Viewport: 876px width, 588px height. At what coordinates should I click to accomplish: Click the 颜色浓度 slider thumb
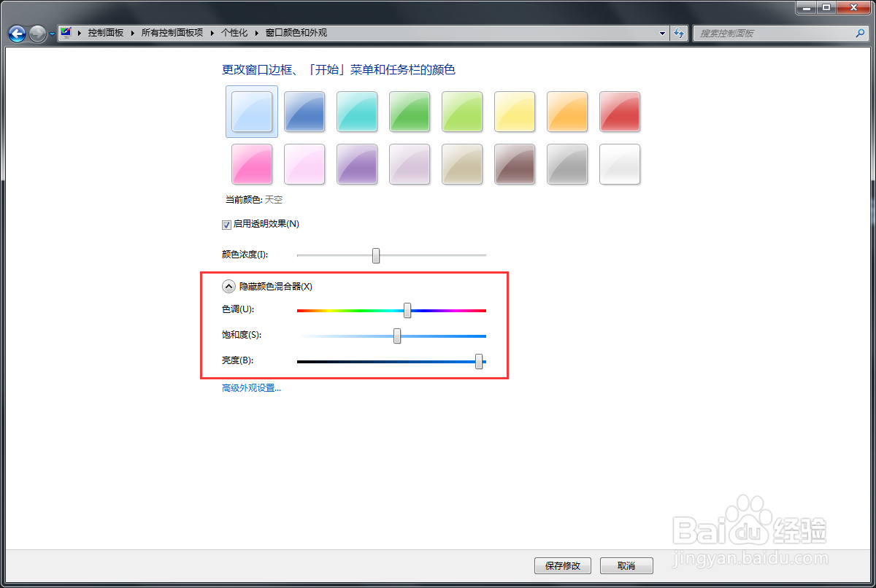pyautogui.click(x=376, y=255)
